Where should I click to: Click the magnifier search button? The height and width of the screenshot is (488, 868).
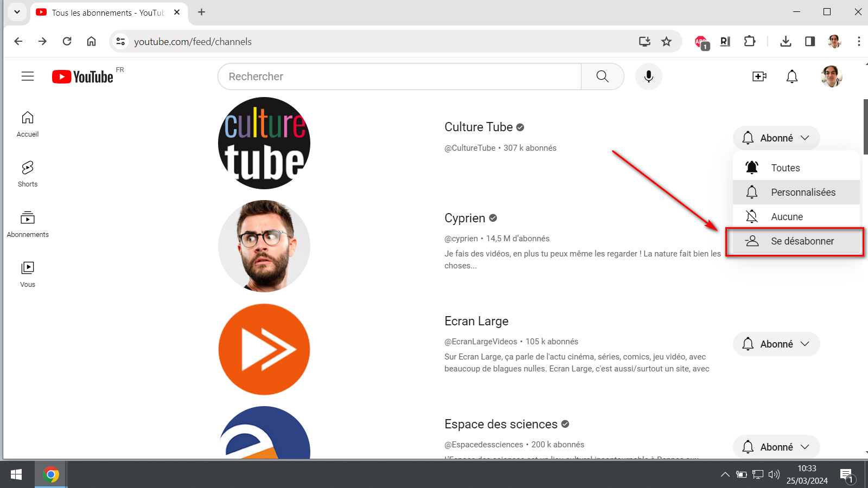602,76
